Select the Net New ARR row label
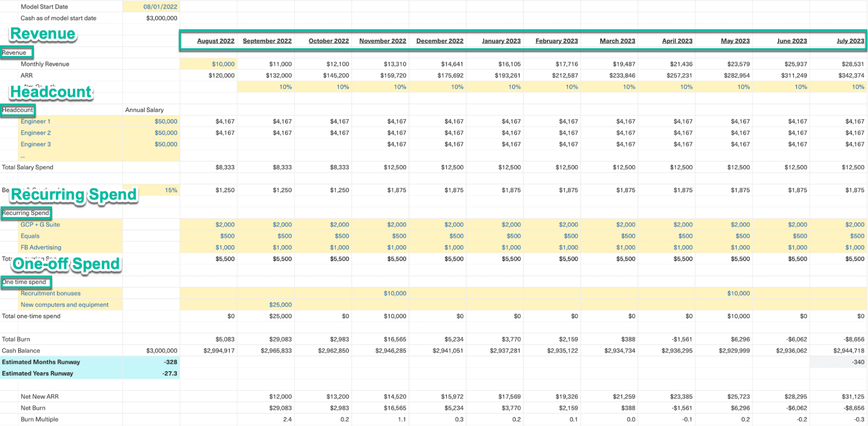This screenshot has height=426, width=868. [x=40, y=396]
